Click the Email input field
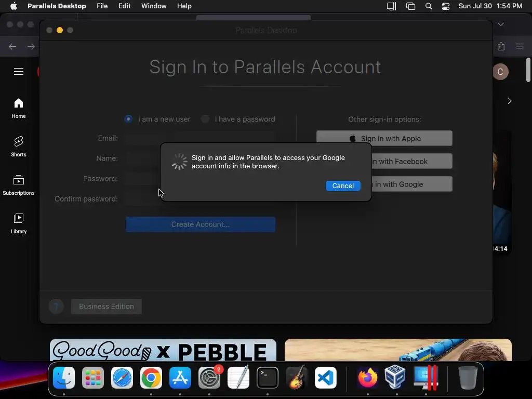The width and height of the screenshot is (532, 399). [x=199, y=138]
